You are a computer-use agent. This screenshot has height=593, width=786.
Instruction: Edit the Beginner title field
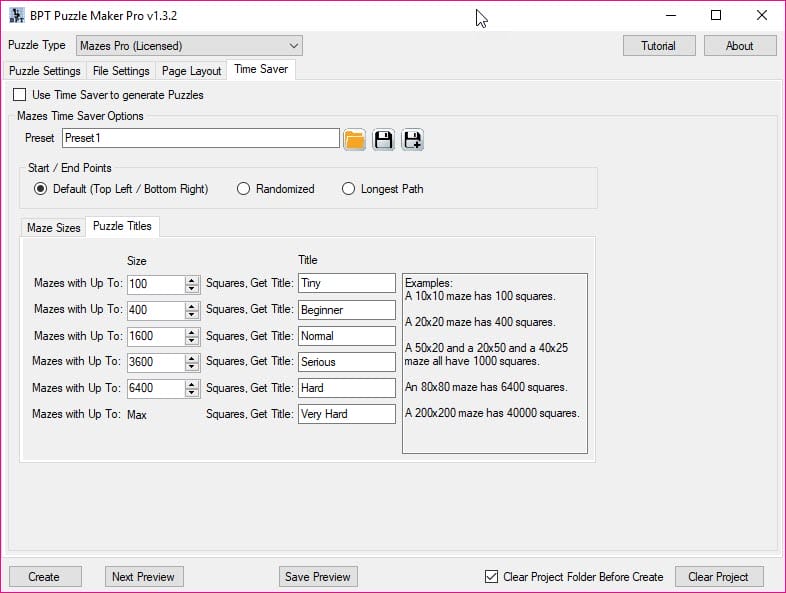346,310
